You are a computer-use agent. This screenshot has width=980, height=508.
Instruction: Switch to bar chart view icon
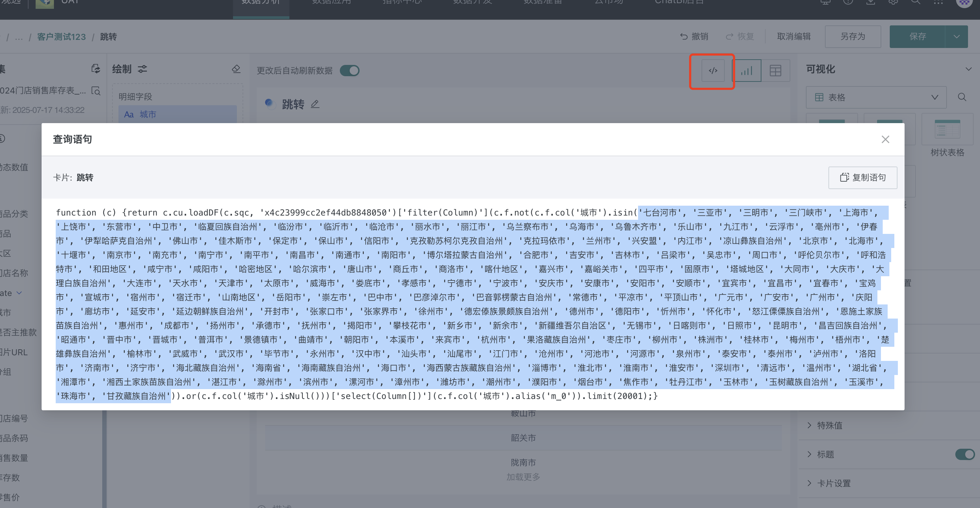click(746, 71)
